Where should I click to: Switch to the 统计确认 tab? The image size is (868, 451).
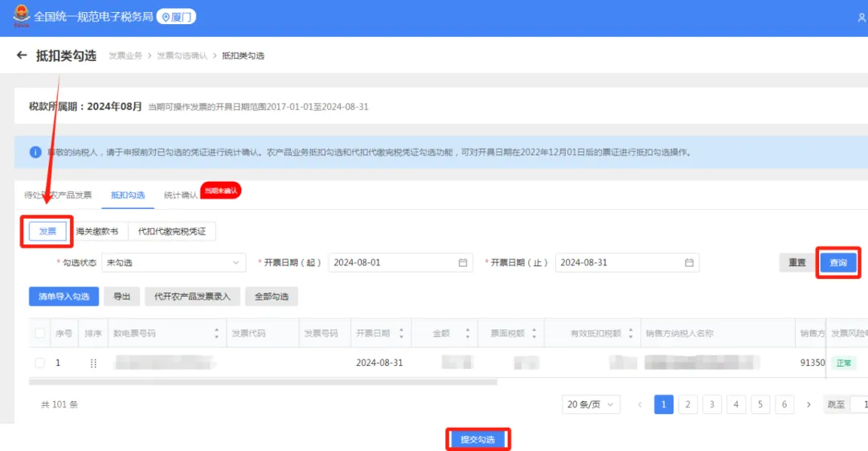(x=181, y=195)
